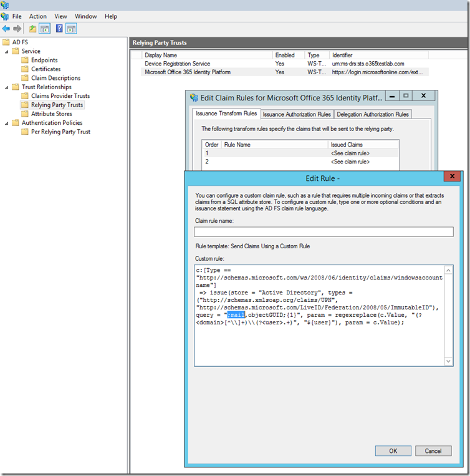This screenshot has height=476, width=470.
Task: Open the Window menu
Action: click(86, 16)
